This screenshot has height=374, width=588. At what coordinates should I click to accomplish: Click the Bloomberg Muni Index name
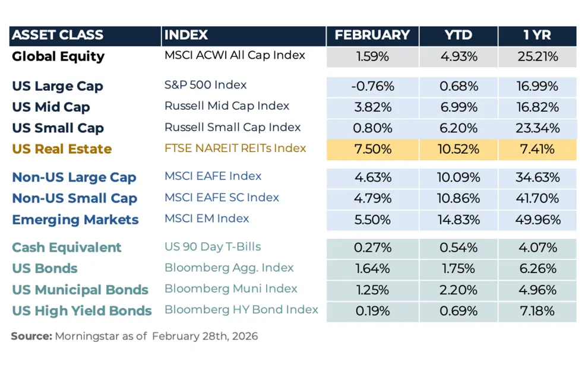[231, 289]
